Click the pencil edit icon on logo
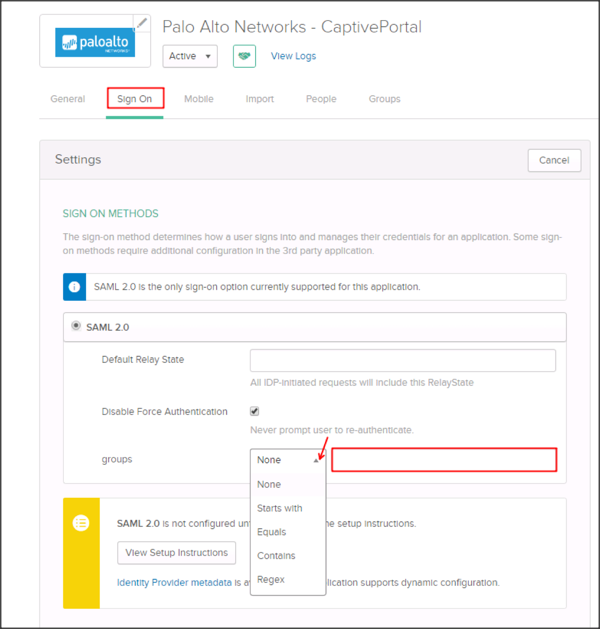The image size is (600, 629). point(141,24)
